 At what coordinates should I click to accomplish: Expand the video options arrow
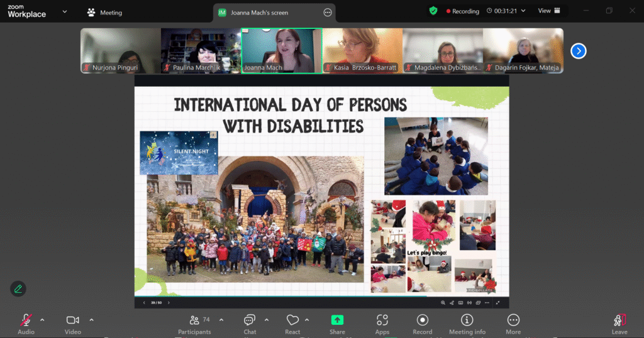[91, 320]
